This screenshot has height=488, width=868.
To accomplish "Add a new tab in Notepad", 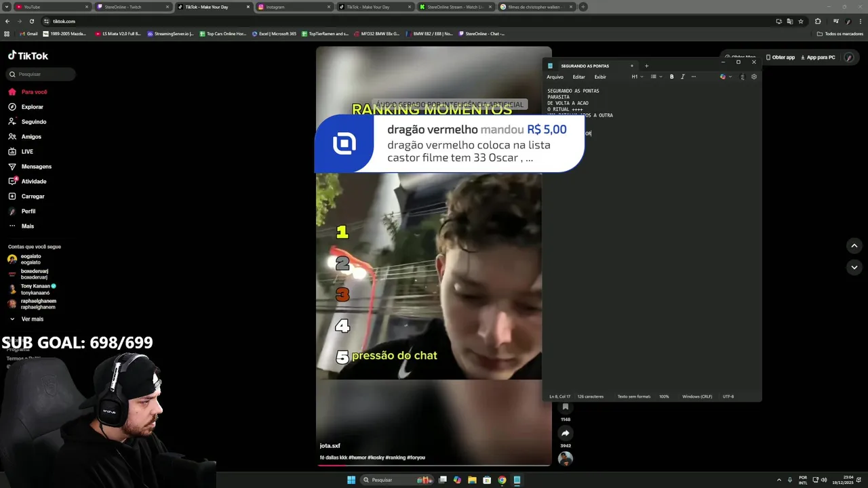I will click(x=646, y=66).
